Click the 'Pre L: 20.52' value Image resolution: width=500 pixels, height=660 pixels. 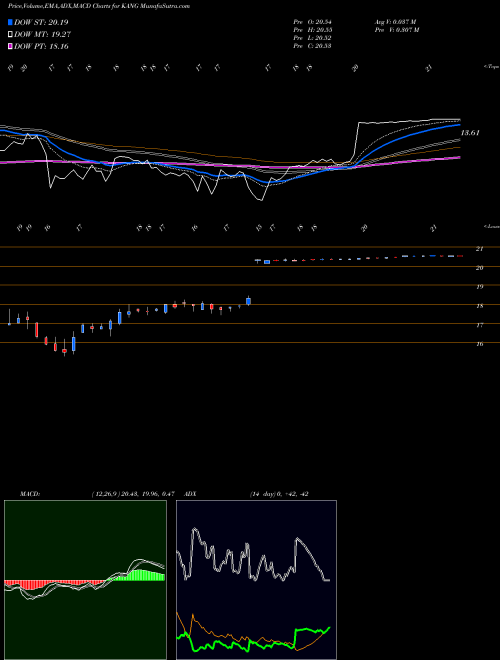tap(312, 38)
